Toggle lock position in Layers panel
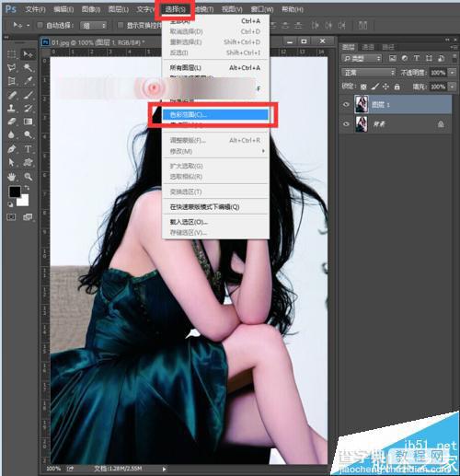 385,87
